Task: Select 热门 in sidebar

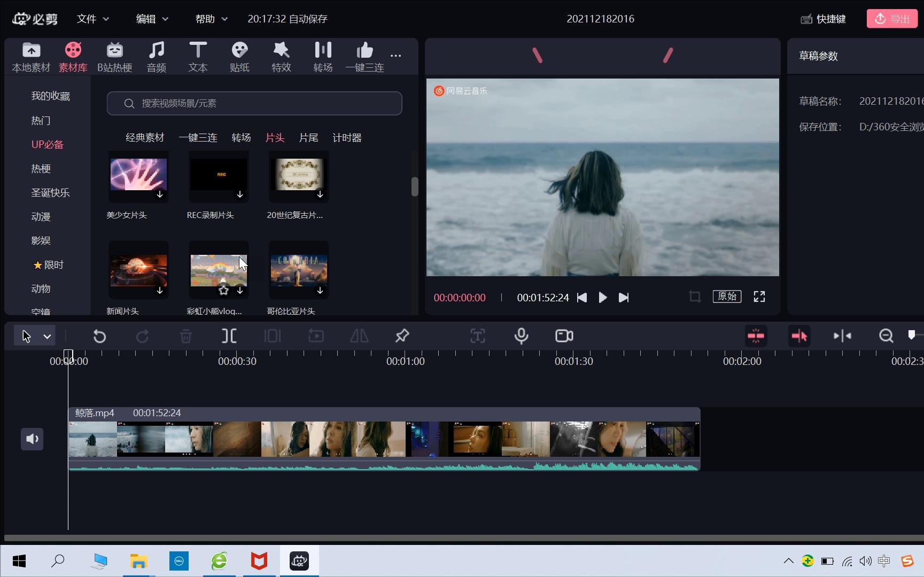Action: [41, 120]
